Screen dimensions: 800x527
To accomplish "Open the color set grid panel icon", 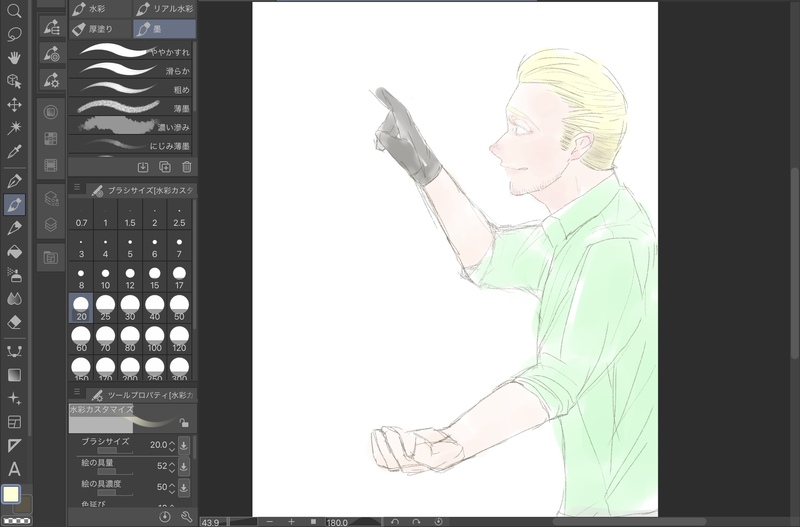I will click(x=51, y=138).
